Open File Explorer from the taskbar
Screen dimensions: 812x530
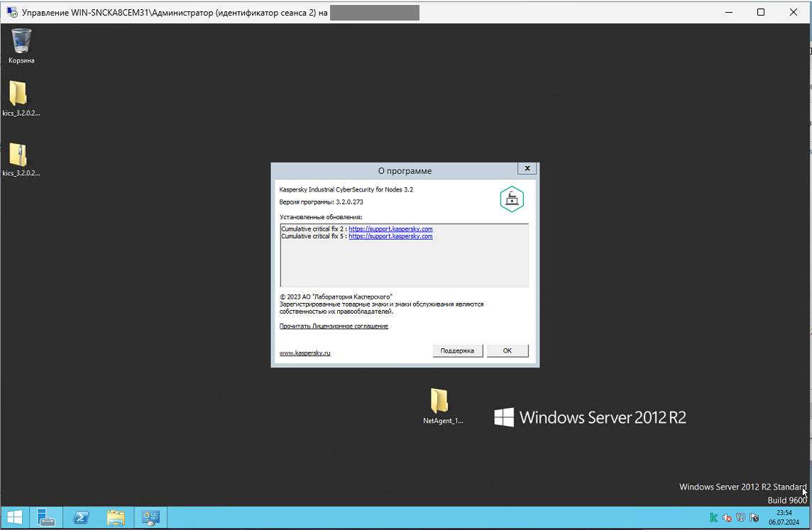click(x=116, y=517)
